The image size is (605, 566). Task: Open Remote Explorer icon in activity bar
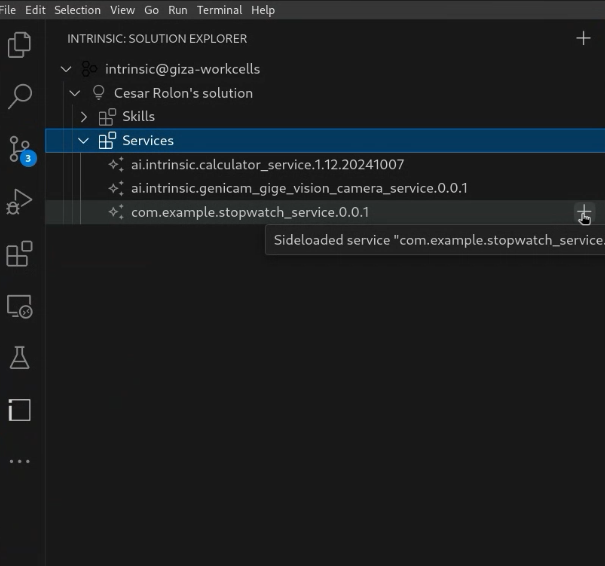click(x=19, y=306)
